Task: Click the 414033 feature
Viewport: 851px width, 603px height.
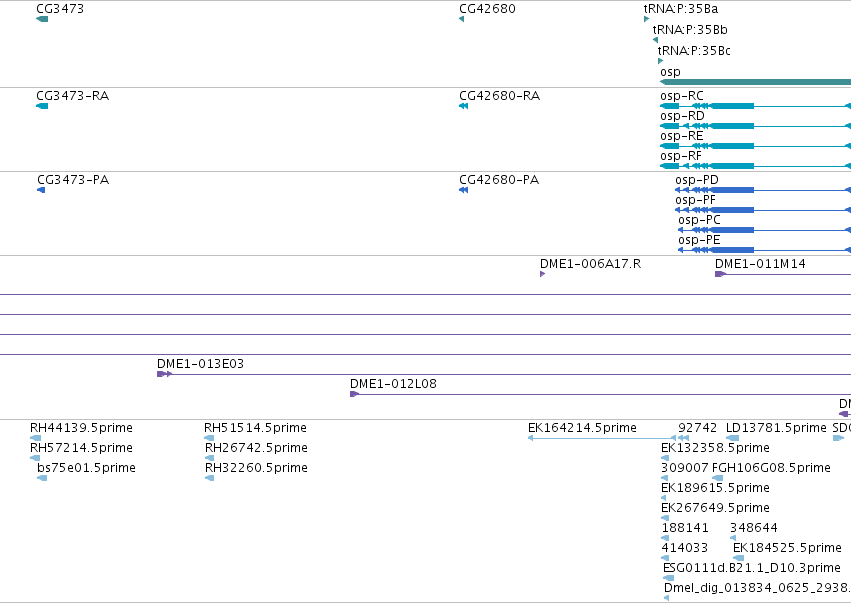Action: tap(665, 558)
